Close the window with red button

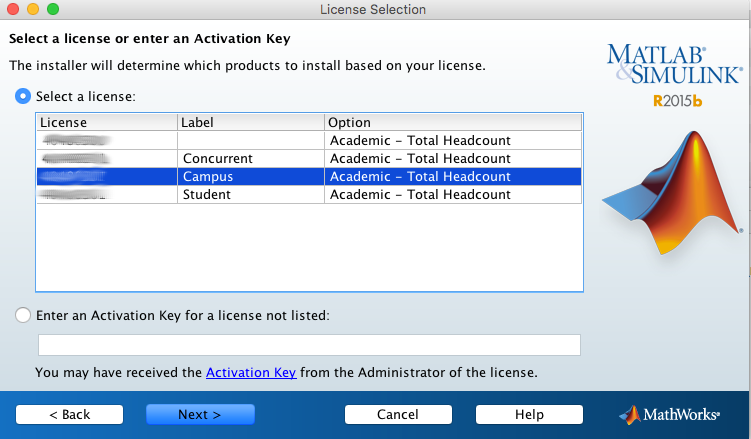pyautogui.click(x=13, y=9)
